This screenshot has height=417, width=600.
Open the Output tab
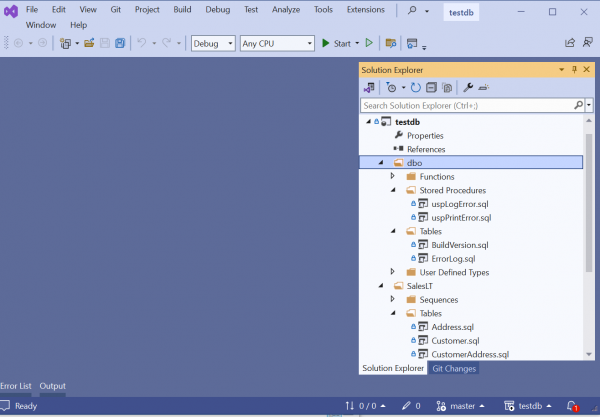click(x=52, y=386)
